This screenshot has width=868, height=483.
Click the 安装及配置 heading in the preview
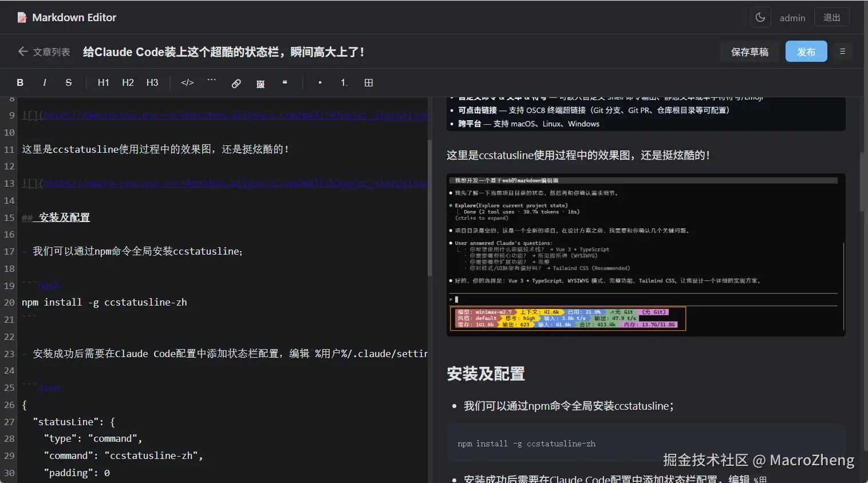tap(486, 374)
